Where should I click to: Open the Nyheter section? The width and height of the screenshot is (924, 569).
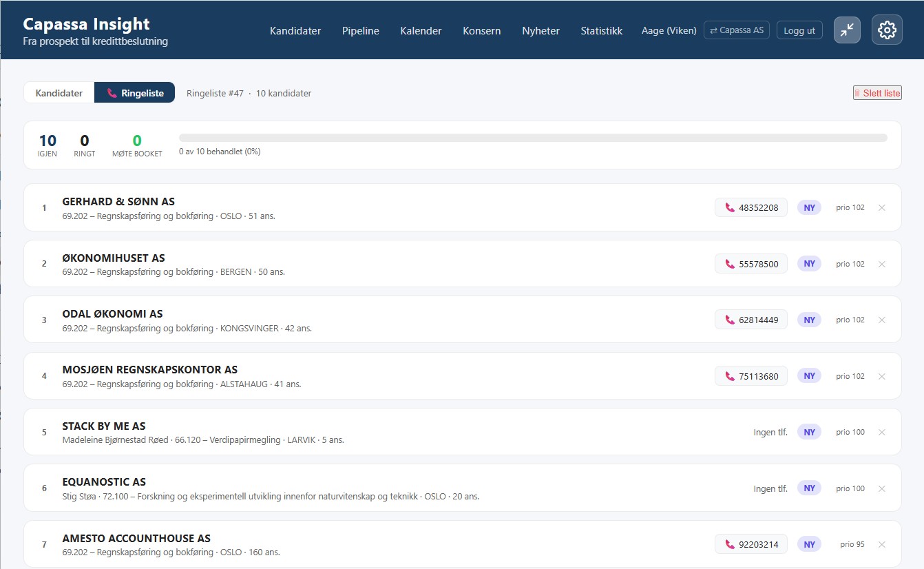click(540, 30)
